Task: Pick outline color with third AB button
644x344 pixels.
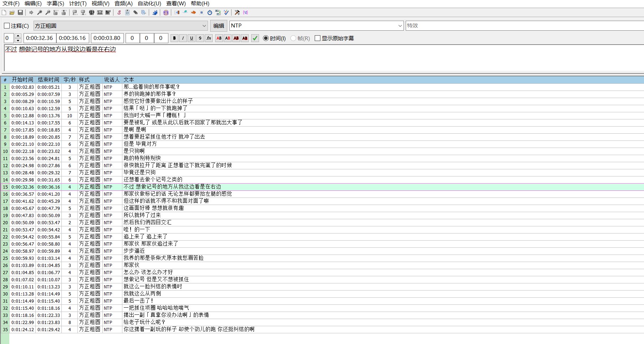Action: coord(236,38)
